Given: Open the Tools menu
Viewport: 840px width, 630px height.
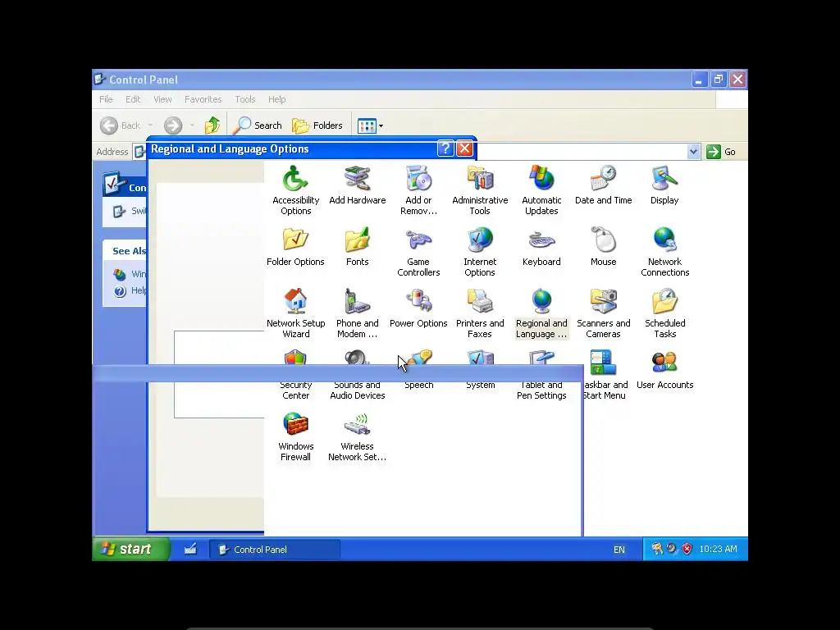Looking at the screenshot, I should 244,99.
